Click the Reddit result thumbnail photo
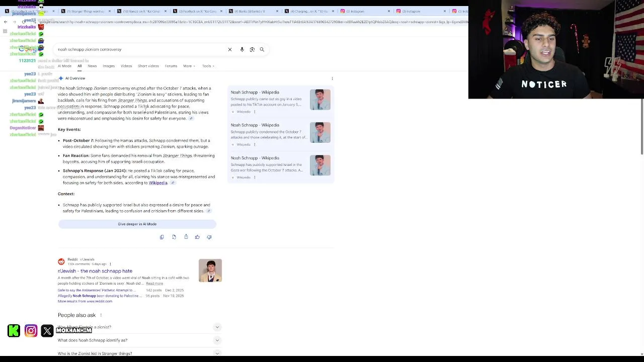The width and height of the screenshot is (644, 362). tap(210, 270)
